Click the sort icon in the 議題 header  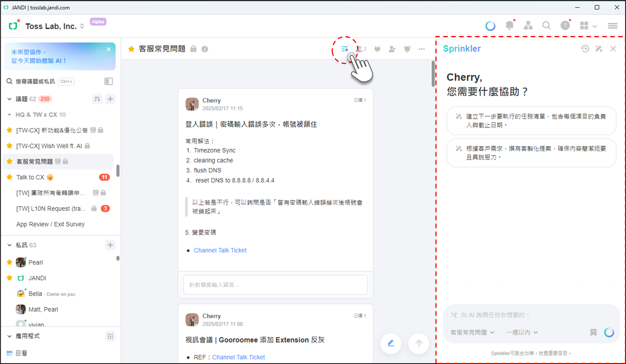(x=97, y=99)
